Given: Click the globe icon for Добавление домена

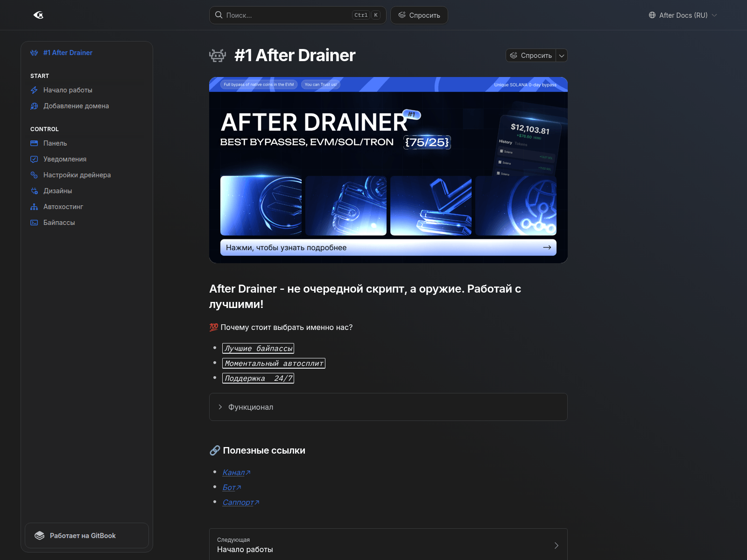Looking at the screenshot, I should pos(34,106).
